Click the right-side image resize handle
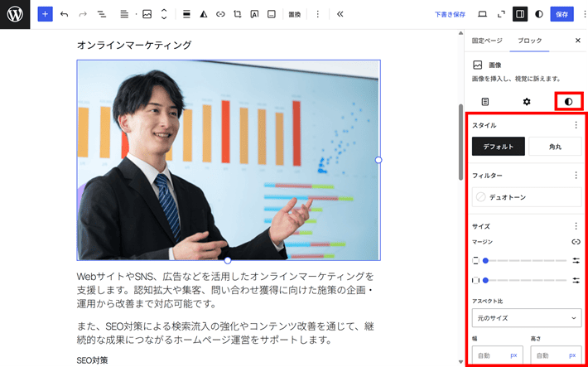Image resolution: width=588 pixels, height=367 pixels. (x=378, y=160)
